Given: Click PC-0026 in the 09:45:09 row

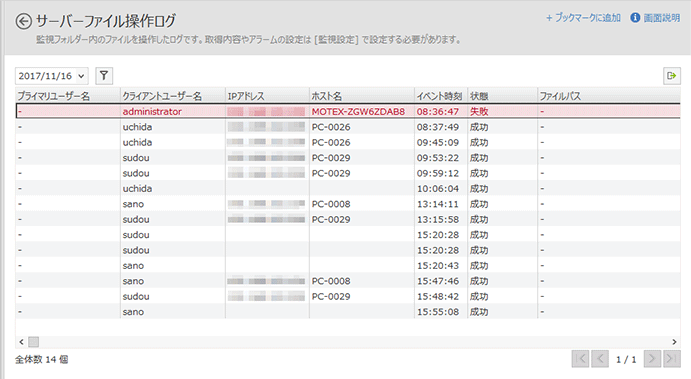Looking at the screenshot, I should (331, 142).
